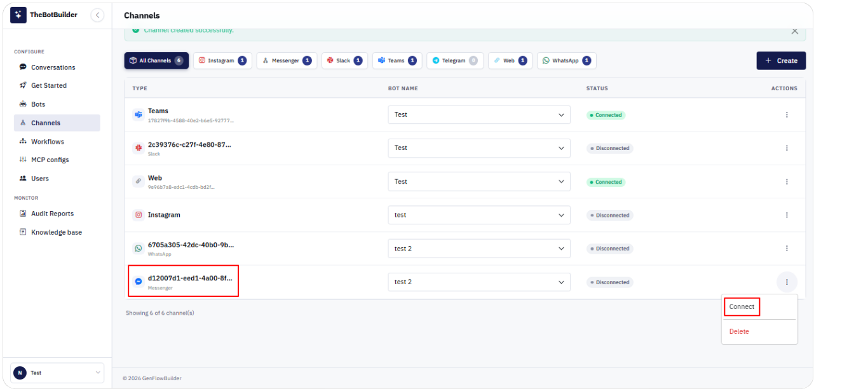868x391 pixels.
Task: Click the Messenger icon in the table
Action: [138, 282]
